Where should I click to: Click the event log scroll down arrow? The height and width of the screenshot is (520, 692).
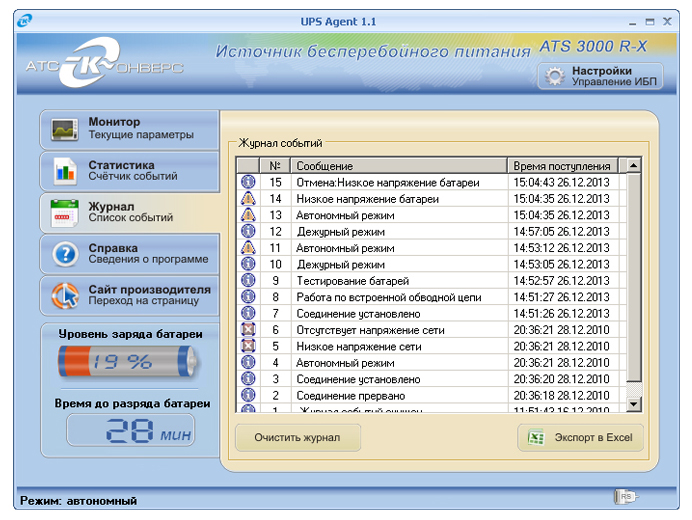[x=634, y=404]
